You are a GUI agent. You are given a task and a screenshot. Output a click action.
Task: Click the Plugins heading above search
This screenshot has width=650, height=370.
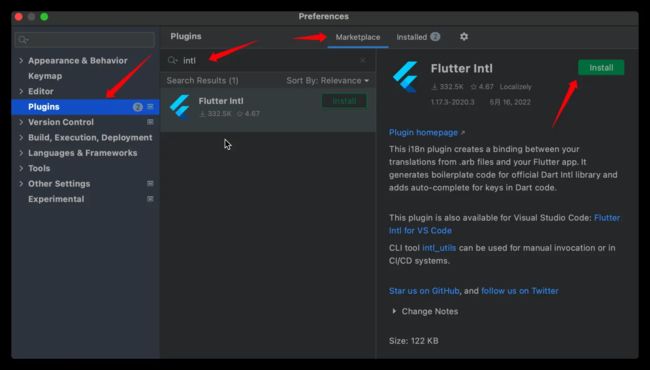(x=186, y=36)
